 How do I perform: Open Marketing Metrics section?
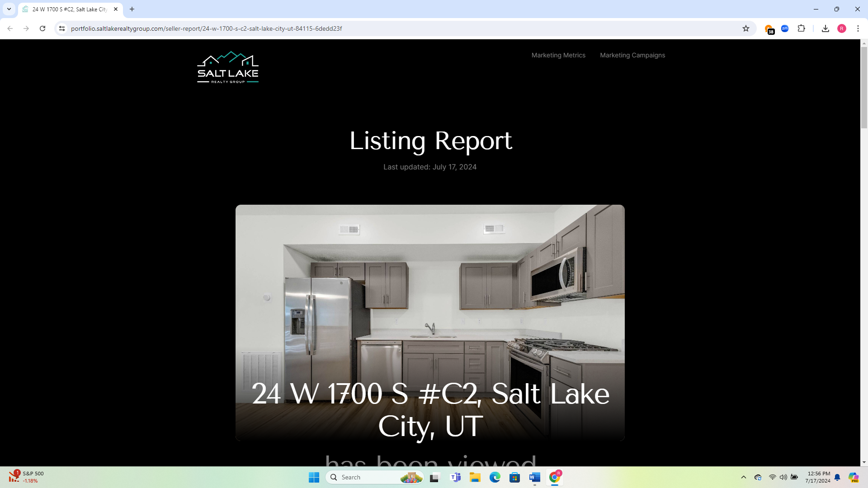557,55
